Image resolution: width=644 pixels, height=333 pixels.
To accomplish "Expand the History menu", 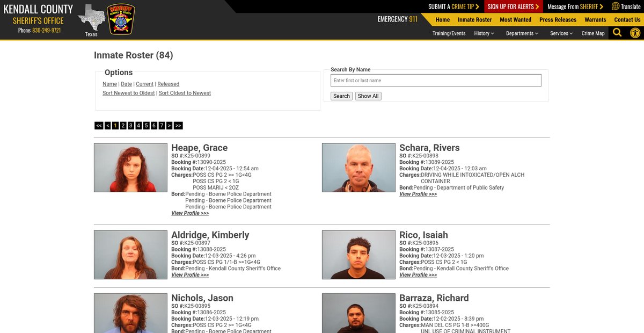I will tap(484, 33).
